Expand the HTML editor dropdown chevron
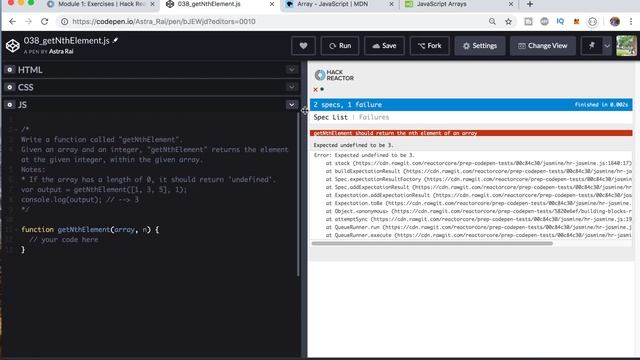The height and width of the screenshot is (360, 640). 291,70
